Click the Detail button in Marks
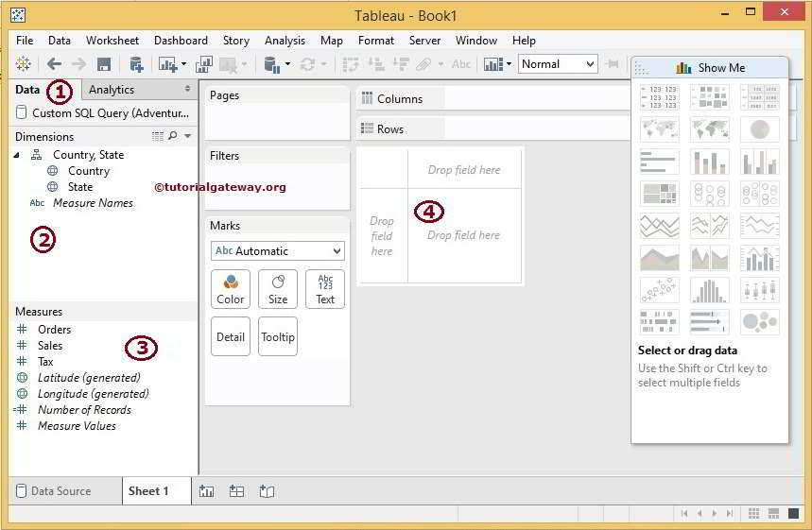This screenshot has height=530, width=812. coord(230,336)
